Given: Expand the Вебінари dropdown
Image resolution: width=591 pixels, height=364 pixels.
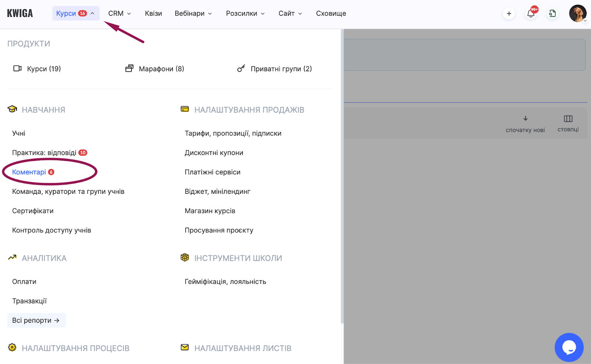Looking at the screenshot, I should 193,14.
